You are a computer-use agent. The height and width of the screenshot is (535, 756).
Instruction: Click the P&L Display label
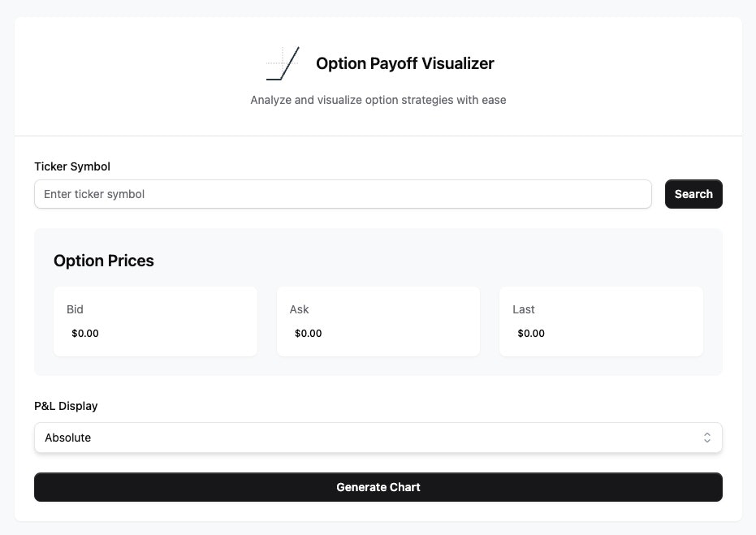66,406
